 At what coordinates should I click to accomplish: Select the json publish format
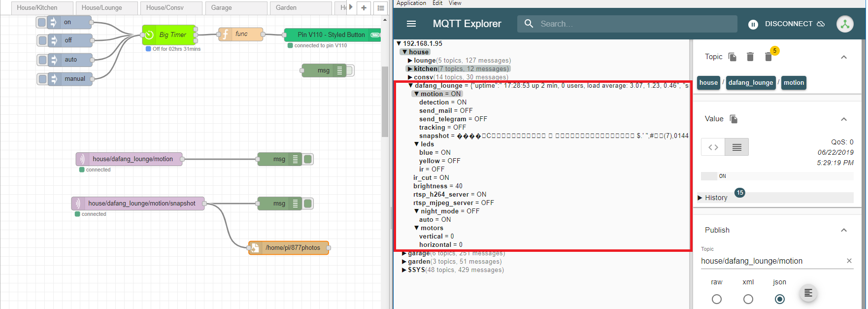click(x=780, y=299)
